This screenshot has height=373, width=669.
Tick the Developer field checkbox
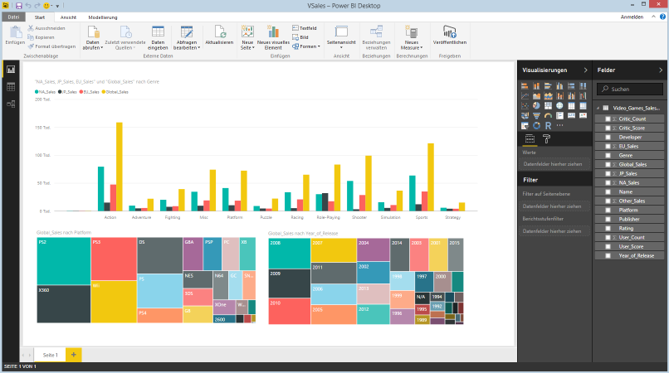point(608,137)
